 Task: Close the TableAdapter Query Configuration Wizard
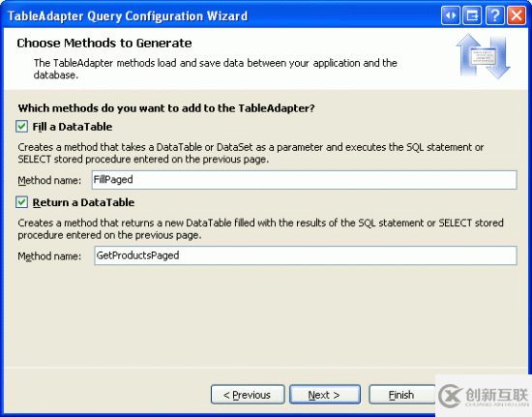(517, 15)
